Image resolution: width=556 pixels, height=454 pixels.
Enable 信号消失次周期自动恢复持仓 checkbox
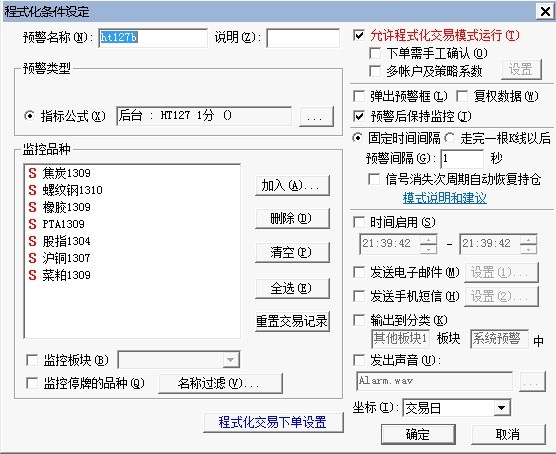tap(374, 179)
